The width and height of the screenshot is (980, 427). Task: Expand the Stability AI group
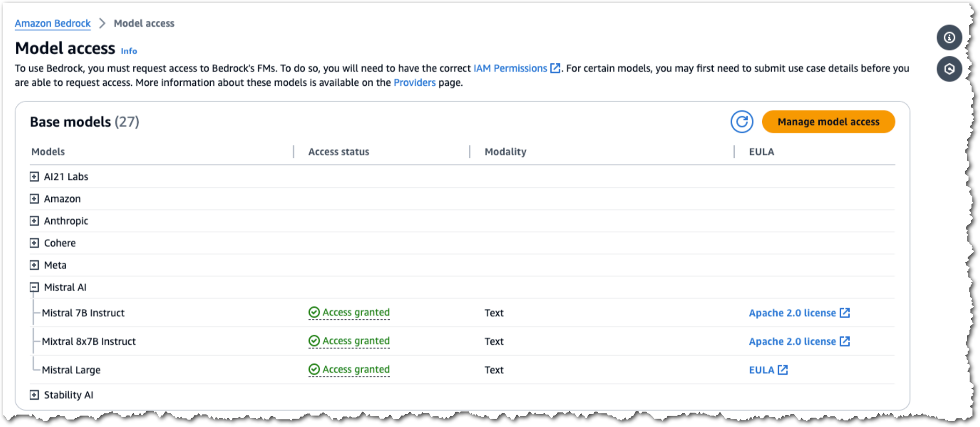point(34,395)
